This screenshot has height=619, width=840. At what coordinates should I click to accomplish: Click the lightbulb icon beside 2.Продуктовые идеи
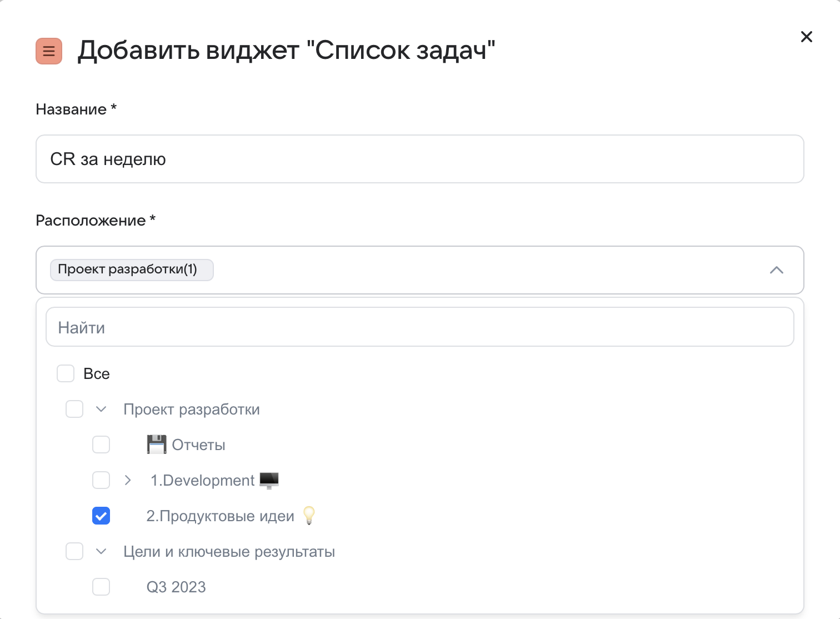[x=309, y=516]
